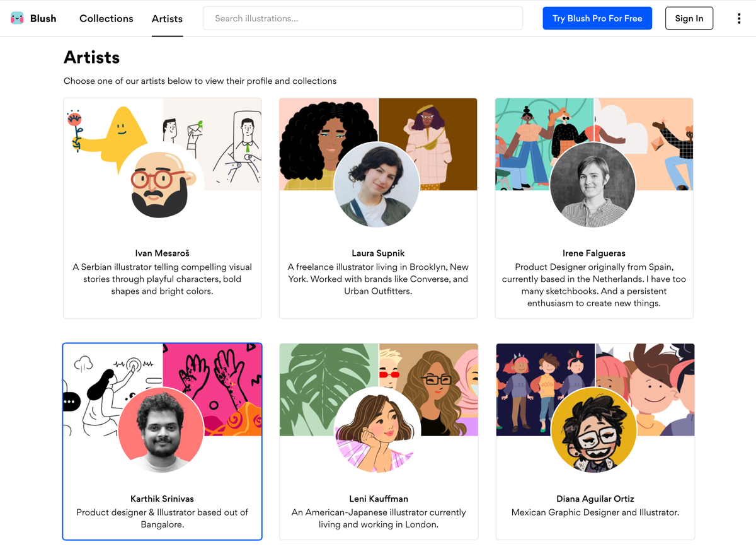756x554 pixels.
Task: Click Try Blush Pro For Free
Action: click(597, 18)
